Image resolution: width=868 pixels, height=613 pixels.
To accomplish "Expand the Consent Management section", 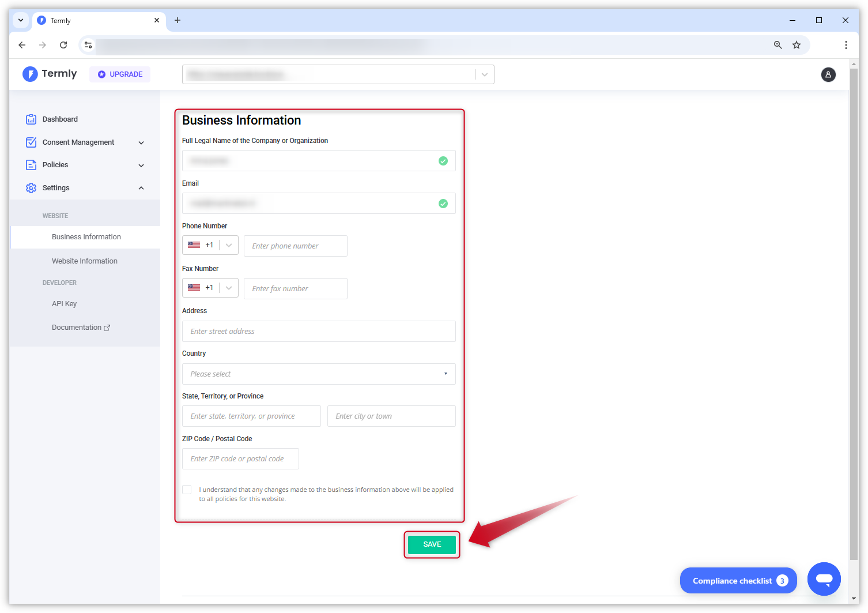I will click(141, 142).
